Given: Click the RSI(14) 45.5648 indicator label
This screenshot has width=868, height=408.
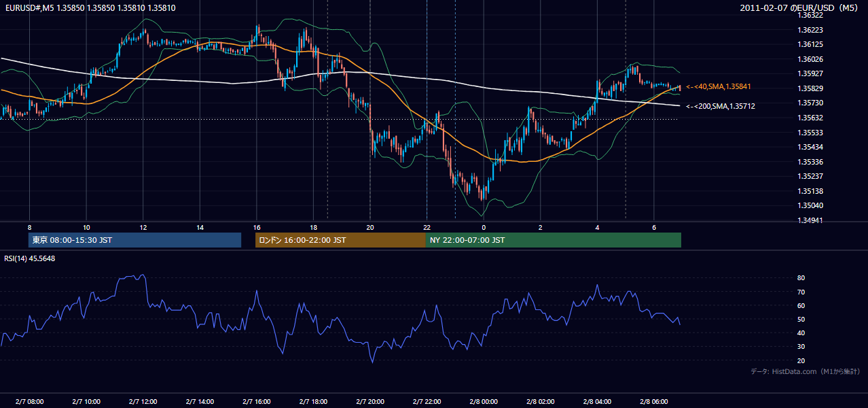Looking at the screenshot, I should (x=30, y=258).
